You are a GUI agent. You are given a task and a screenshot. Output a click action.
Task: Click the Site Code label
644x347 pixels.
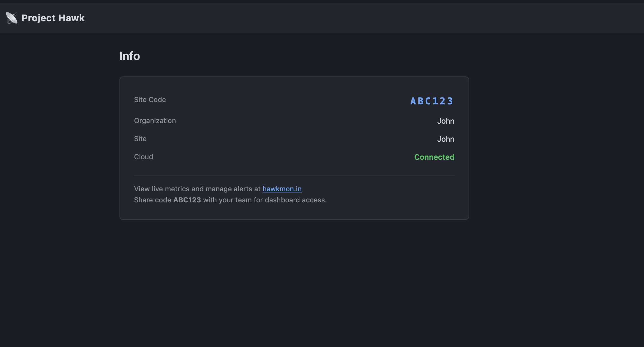pos(150,100)
